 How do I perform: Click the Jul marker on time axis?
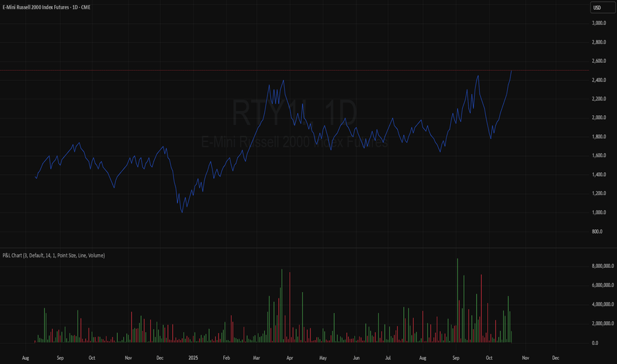pyautogui.click(x=388, y=357)
